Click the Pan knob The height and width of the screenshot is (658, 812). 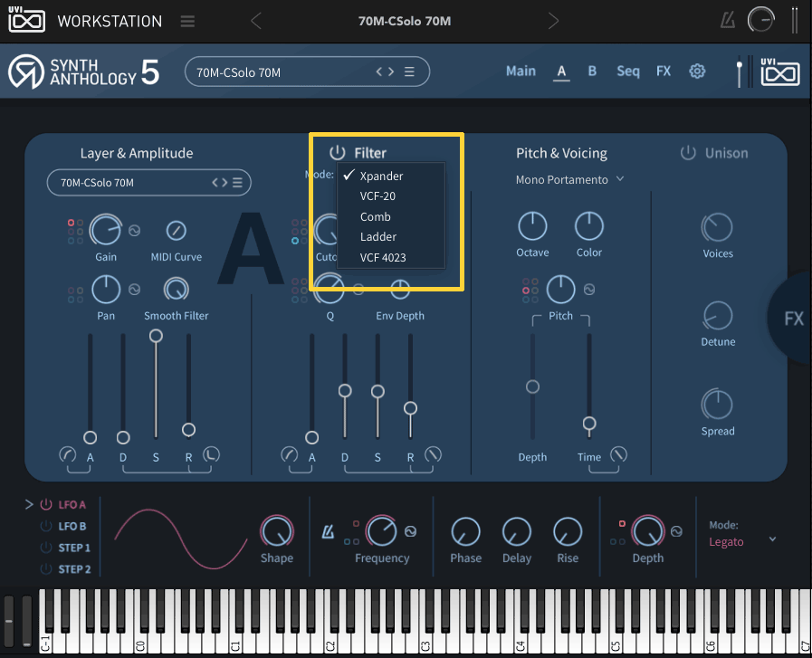106,290
